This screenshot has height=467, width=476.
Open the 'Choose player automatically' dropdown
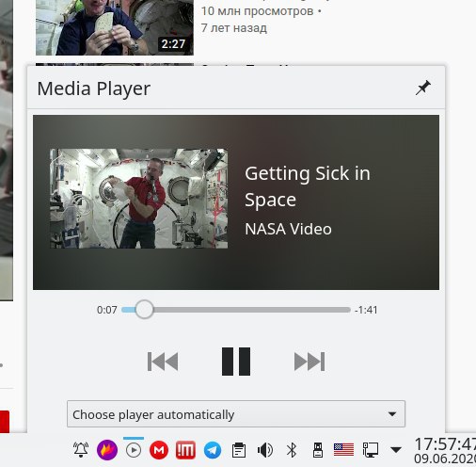[x=236, y=414]
